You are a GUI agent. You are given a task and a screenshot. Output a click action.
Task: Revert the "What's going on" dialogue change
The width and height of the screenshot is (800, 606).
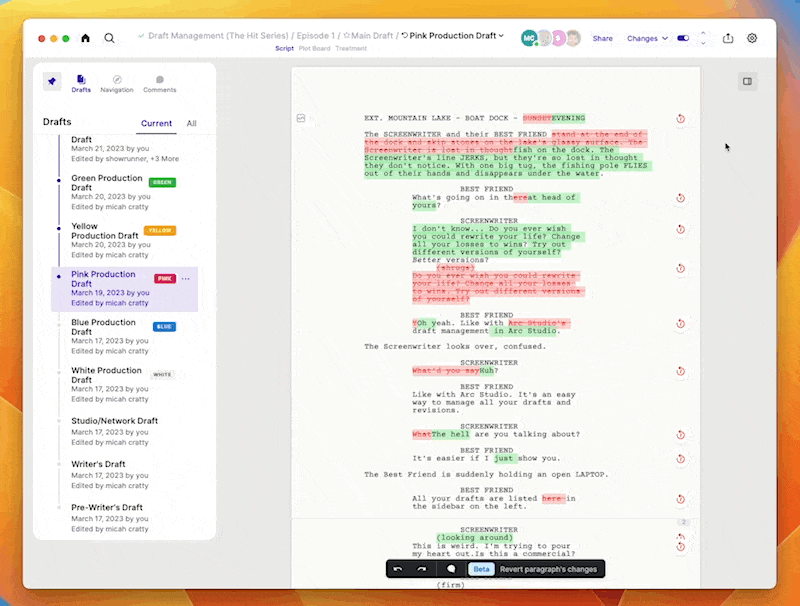tap(681, 198)
